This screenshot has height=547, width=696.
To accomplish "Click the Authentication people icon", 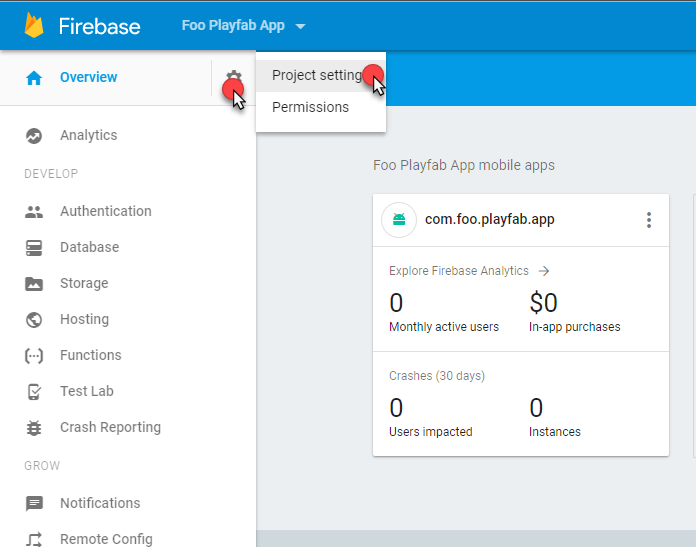I will tap(34, 212).
